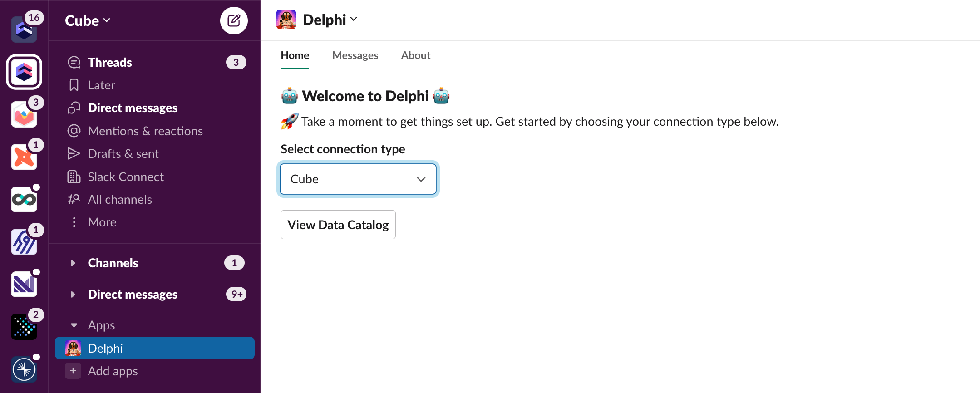The image size is (980, 393).
Task: Switch to the infinity-logo workspace
Action: coord(24,199)
